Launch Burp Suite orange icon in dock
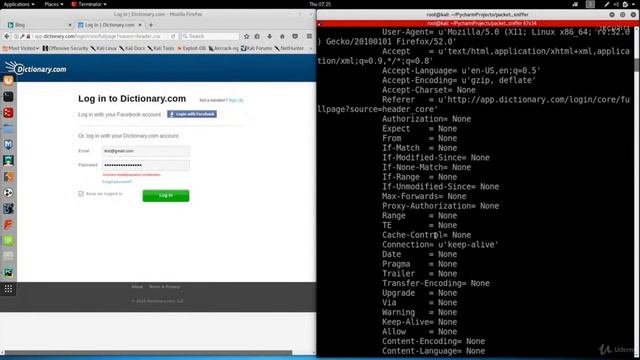Screen dimensions: 640x360 coord(8,176)
